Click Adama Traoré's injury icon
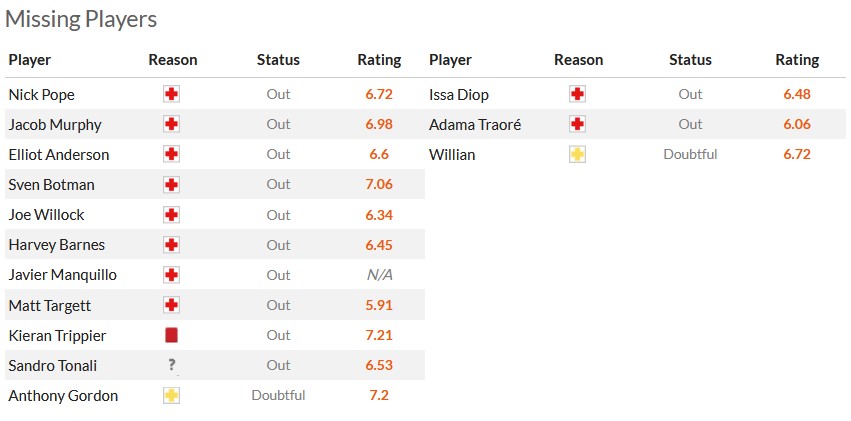 pyautogui.click(x=577, y=125)
